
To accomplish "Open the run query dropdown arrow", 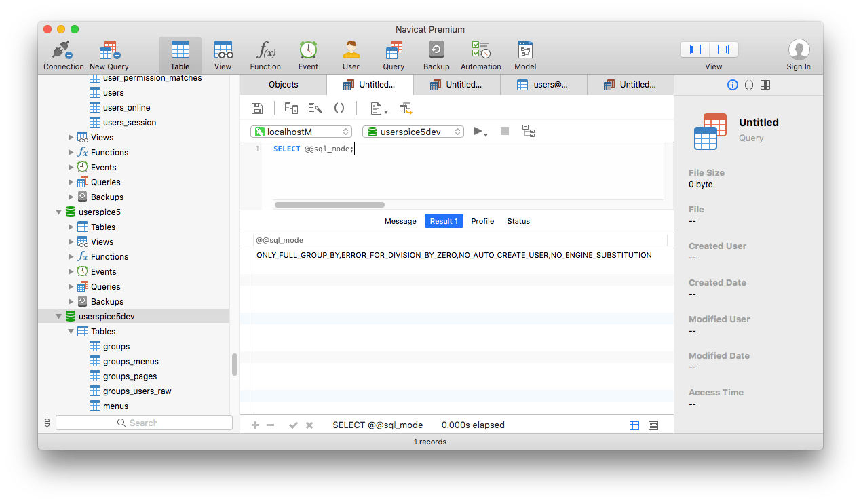I will pyautogui.click(x=486, y=134).
